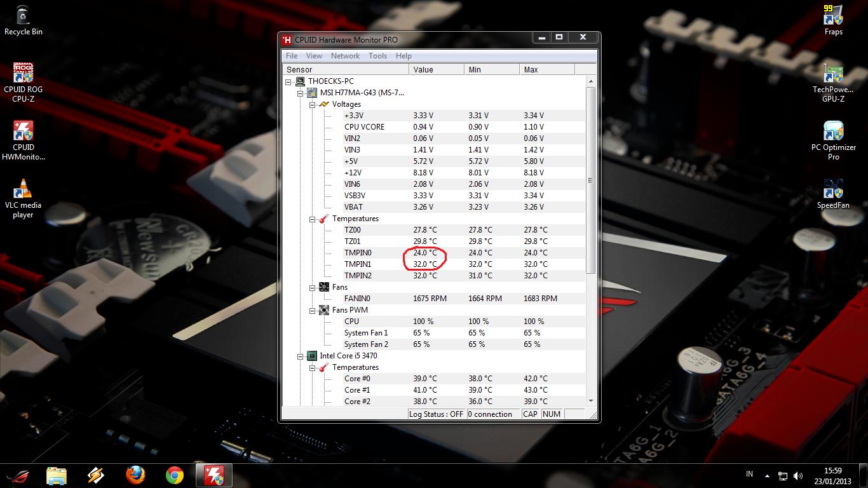Collapse the THOECKS-PC tree node

click(288, 81)
